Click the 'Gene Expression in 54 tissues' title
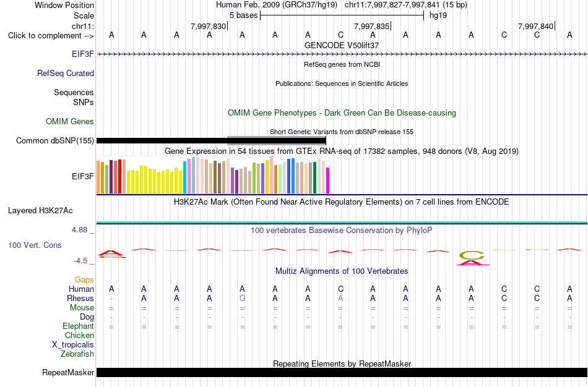This screenshot has height=387, width=588. tap(342, 151)
